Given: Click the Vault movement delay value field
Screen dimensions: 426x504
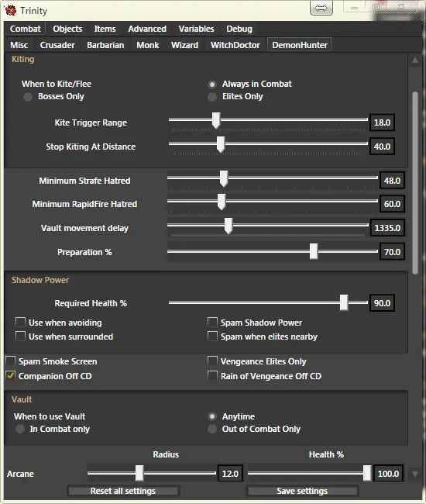Looking at the screenshot, I should (x=387, y=228).
